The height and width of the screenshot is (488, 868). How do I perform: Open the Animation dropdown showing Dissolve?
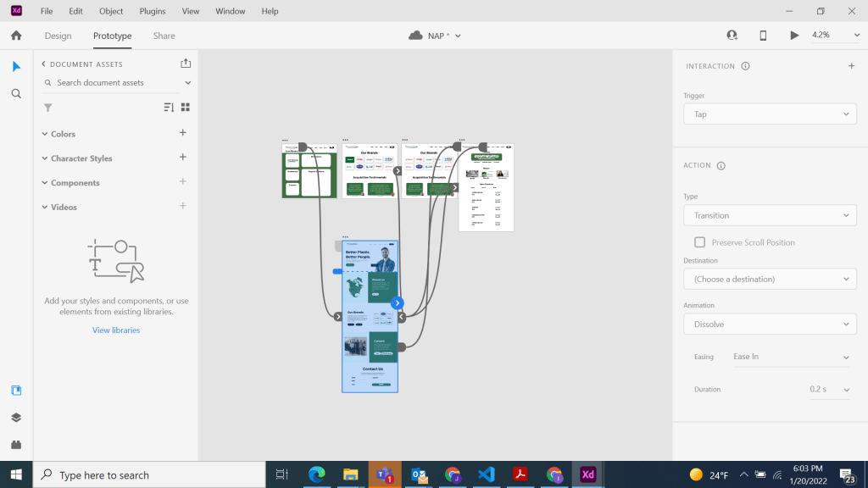pos(769,324)
